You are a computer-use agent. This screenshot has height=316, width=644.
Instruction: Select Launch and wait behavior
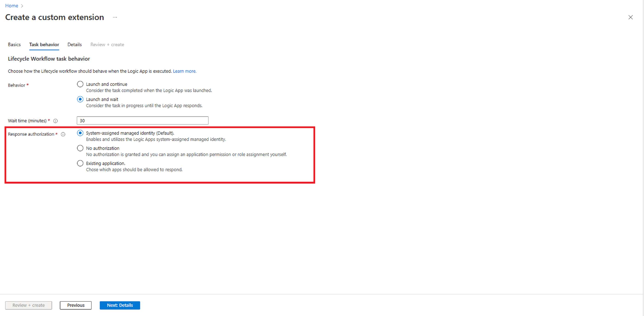click(80, 99)
